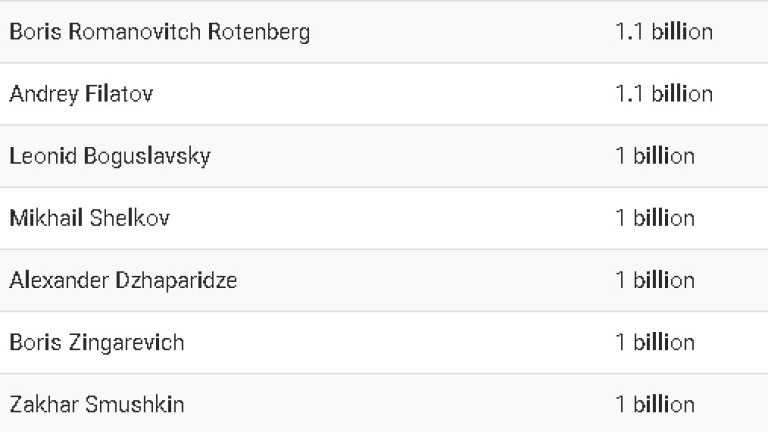This screenshot has width=768, height=432.
Task: Click the name Zakhar Smushkin
Action: pos(96,405)
